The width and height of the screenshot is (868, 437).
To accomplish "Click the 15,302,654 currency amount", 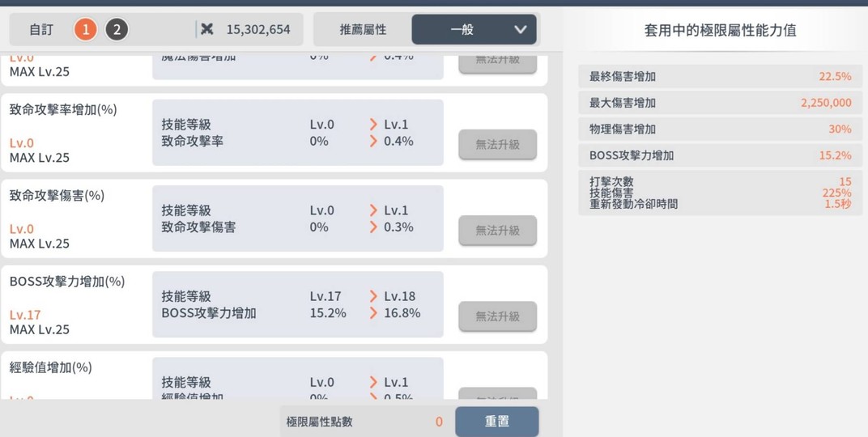I will click(x=257, y=29).
